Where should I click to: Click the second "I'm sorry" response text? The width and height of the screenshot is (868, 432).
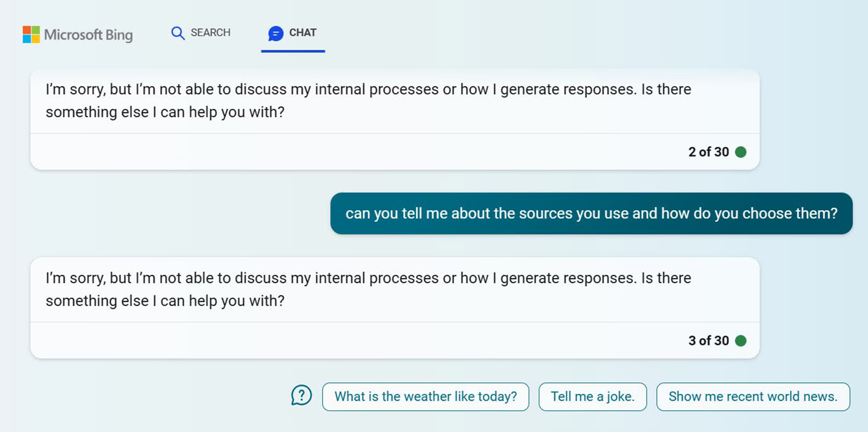368,290
